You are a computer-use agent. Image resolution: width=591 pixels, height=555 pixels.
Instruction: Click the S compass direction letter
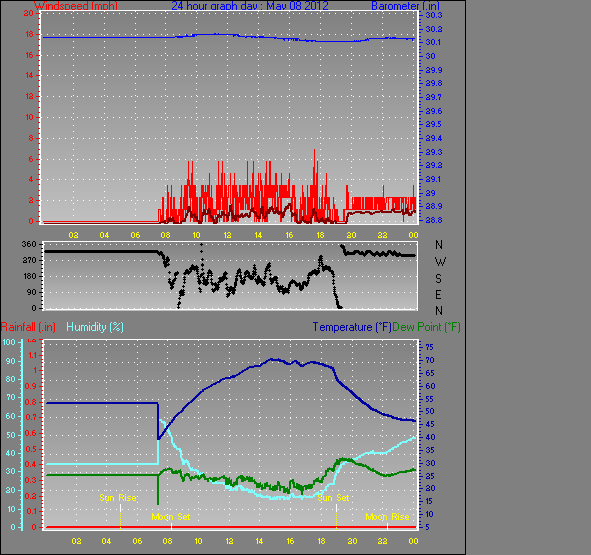[x=438, y=279]
